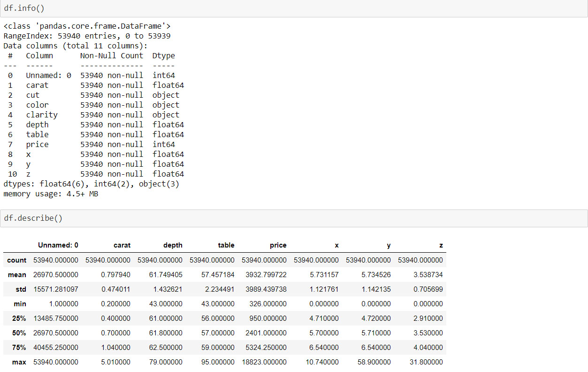Viewport: 588px width, 372px height.
Task: Click the 50% z value 3.530000
Action: coord(428,333)
